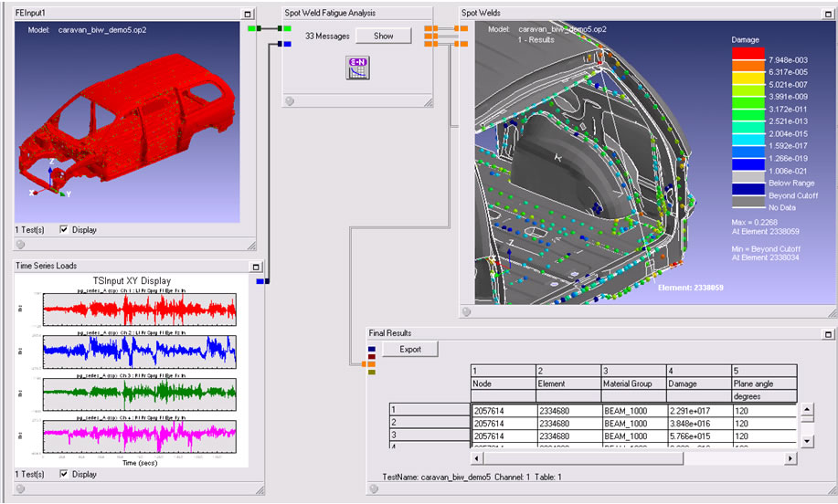Click the magenta channel 4 time series plot
The width and height of the screenshot is (838, 504).
click(x=140, y=436)
